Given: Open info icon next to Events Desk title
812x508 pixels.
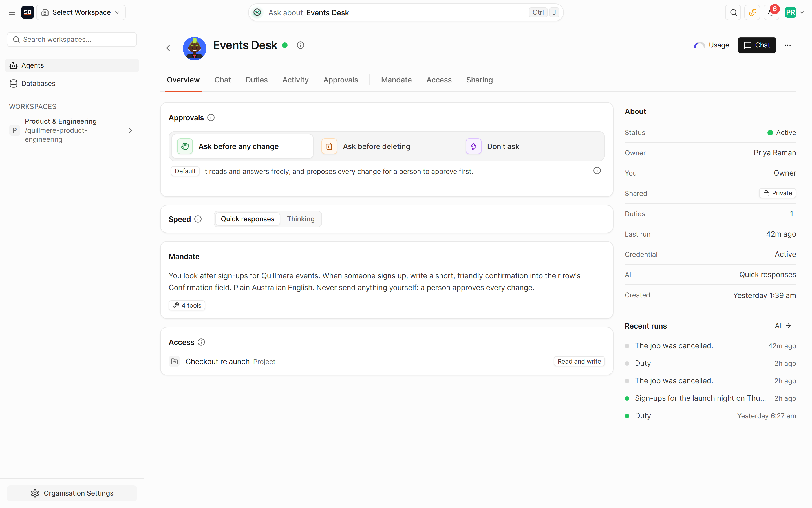Looking at the screenshot, I should pyautogui.click(x=300, y=45).
